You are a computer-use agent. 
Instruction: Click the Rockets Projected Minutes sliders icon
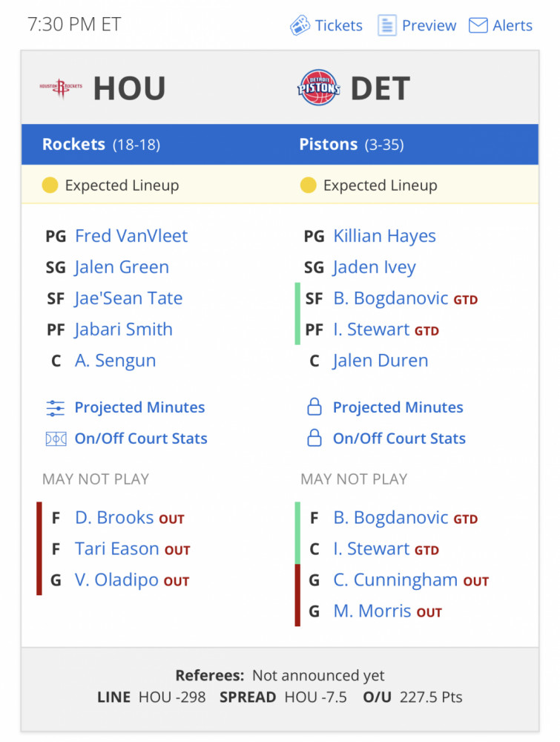pos(56,408)
